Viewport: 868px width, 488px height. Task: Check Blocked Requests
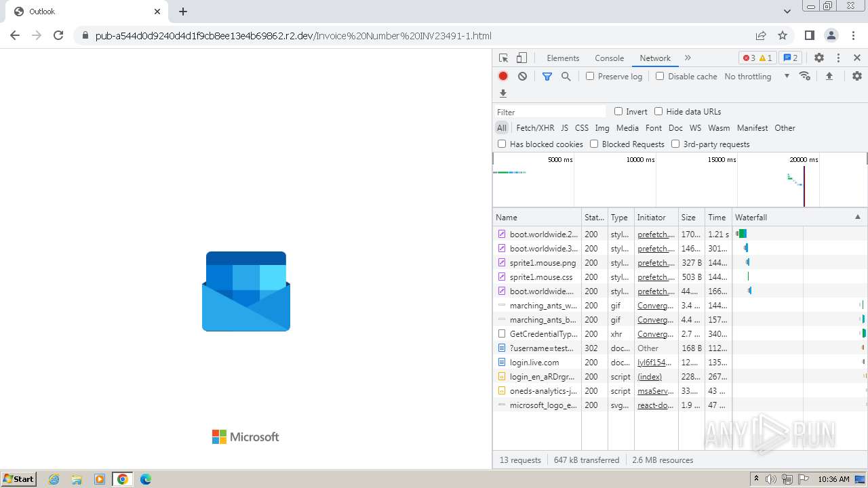click(594, 144)
